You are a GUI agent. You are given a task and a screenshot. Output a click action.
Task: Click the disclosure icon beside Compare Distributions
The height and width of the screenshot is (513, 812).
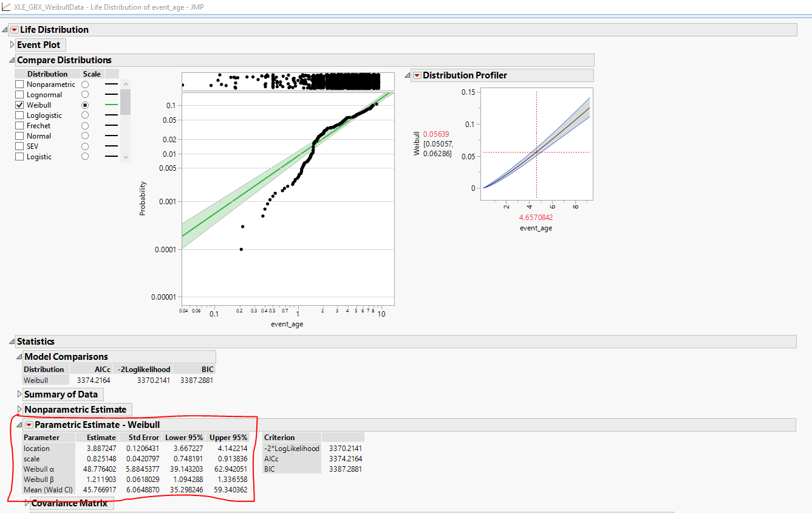(12, 60)
